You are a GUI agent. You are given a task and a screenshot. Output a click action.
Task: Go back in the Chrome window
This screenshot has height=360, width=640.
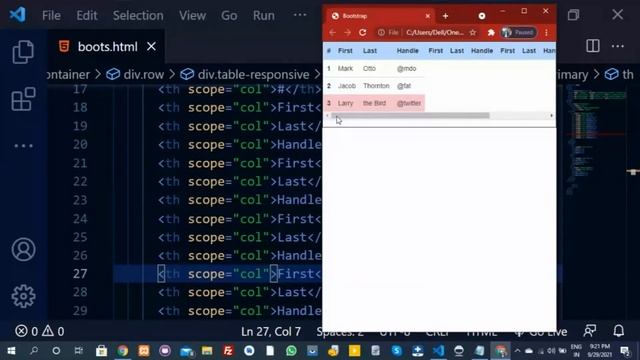(x=332, y=33)
